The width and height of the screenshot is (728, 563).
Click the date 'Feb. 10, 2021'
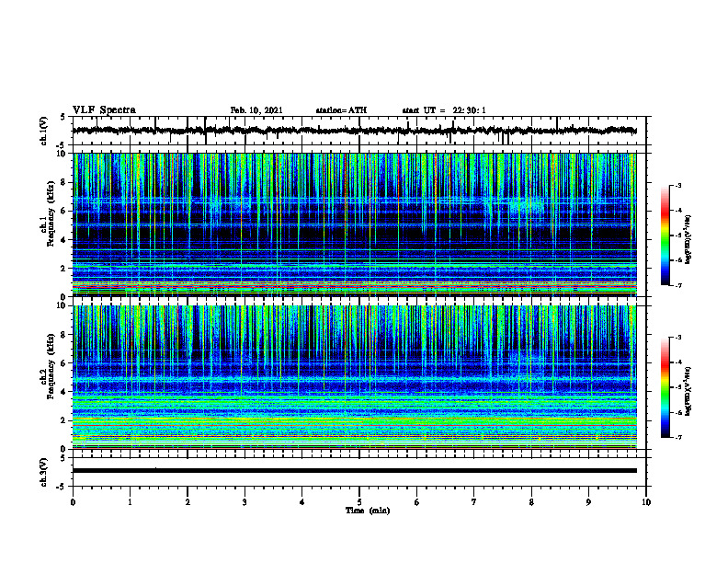coord(256,110)
